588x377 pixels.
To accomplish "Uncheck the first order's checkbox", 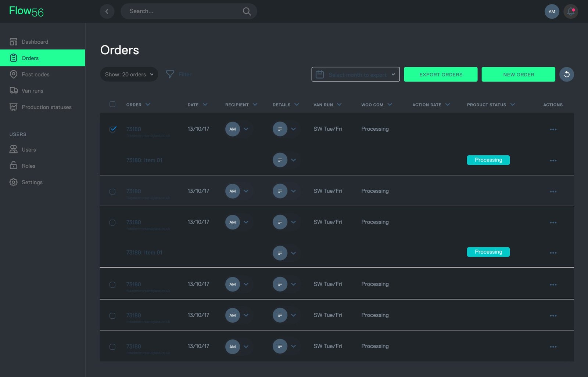I will [x=112, y=129].
